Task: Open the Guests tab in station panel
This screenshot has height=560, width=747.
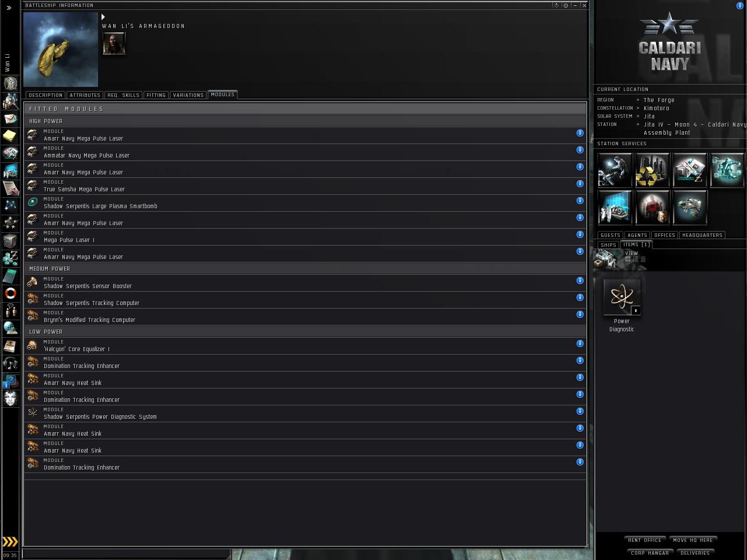Action: point(610,235)
